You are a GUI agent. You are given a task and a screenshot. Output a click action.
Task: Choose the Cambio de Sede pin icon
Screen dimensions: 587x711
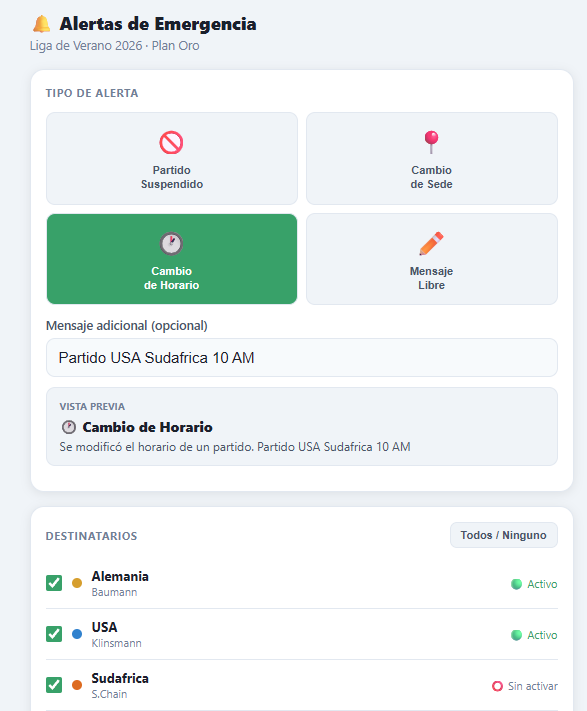click(431, 142)
